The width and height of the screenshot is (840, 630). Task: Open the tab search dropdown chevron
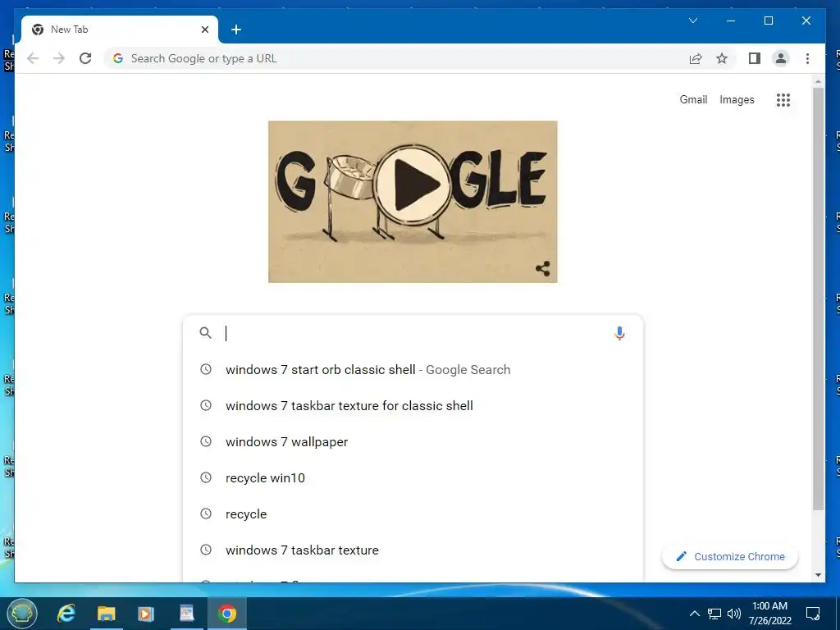click(692, 21)
